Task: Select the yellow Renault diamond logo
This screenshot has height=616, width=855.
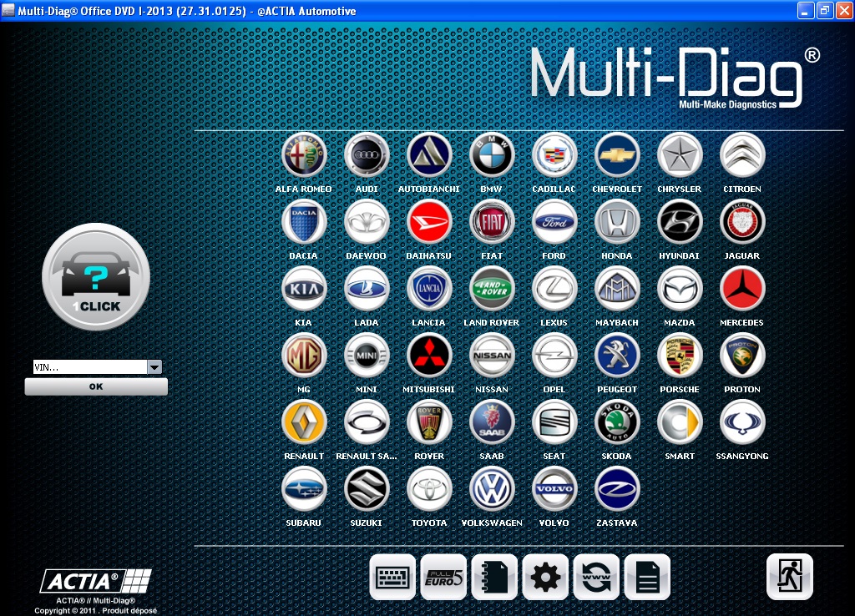Action: coord(304,422)
